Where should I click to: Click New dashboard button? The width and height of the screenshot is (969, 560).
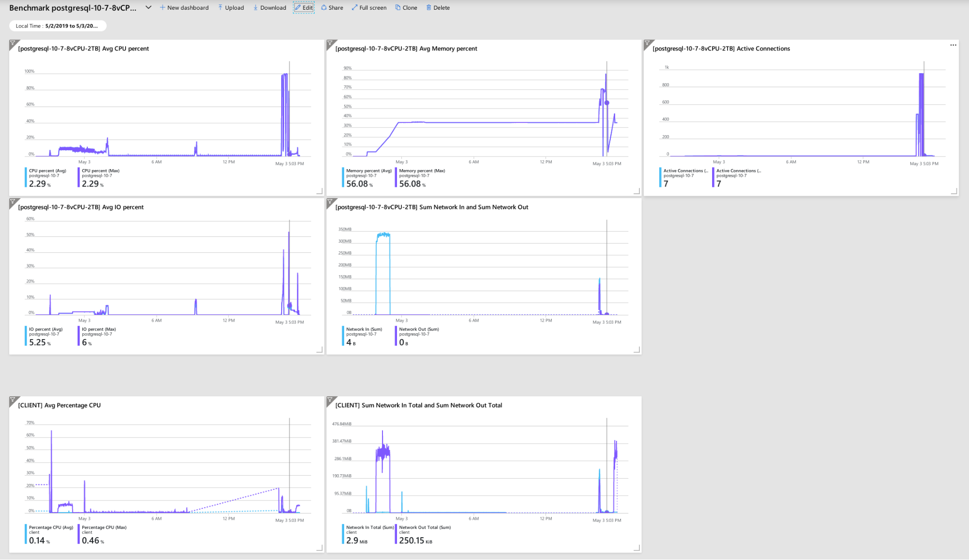click(184, 8)
